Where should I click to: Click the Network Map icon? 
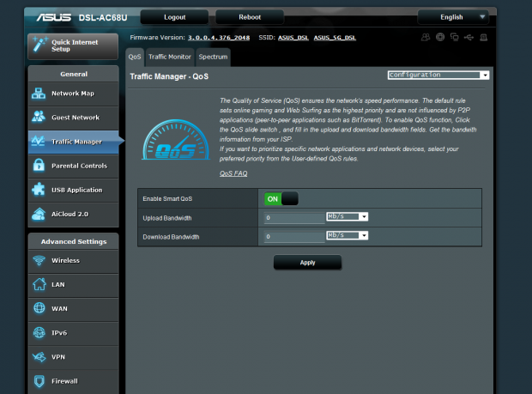(39, 94)
